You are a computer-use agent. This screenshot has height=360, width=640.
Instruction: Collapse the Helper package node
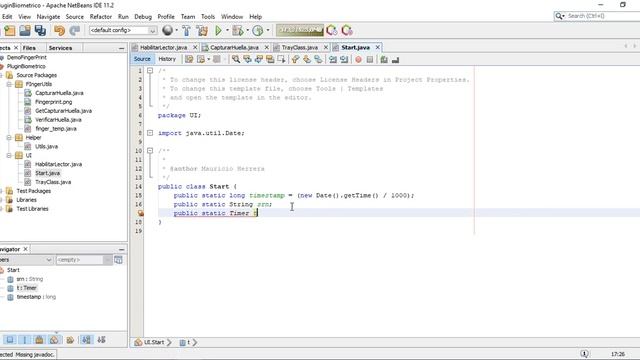tap(9, 138)
